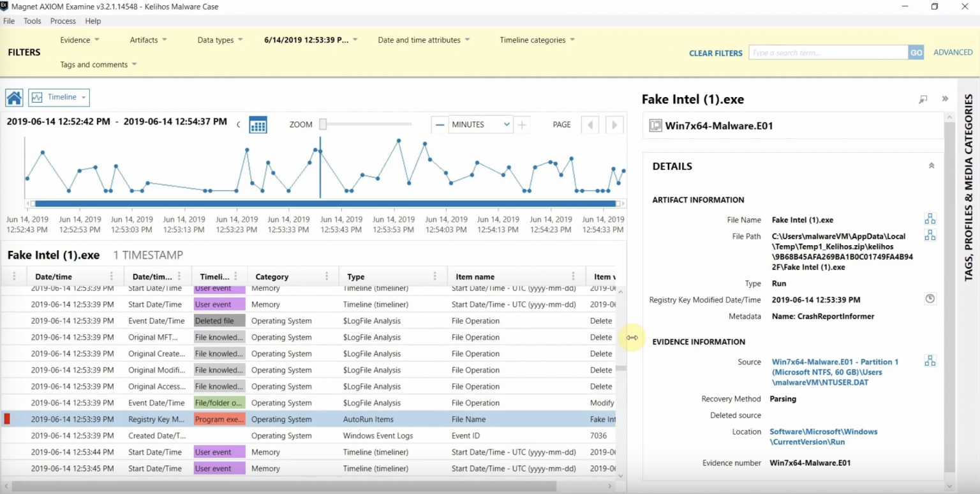Collapse the details pane using the chevron arrows

tap(945, 99)
